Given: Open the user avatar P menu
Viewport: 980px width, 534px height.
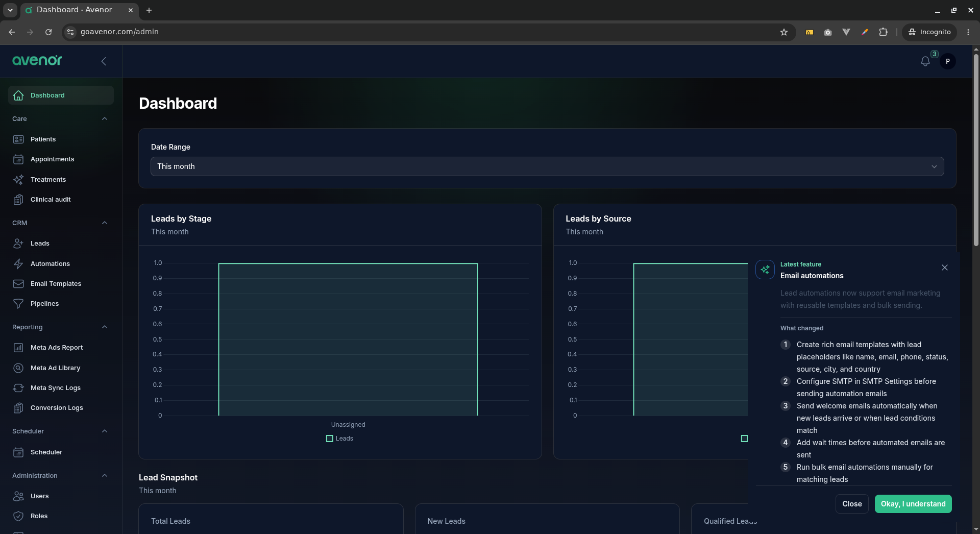Looking at the screenshot, I should 948,61.
